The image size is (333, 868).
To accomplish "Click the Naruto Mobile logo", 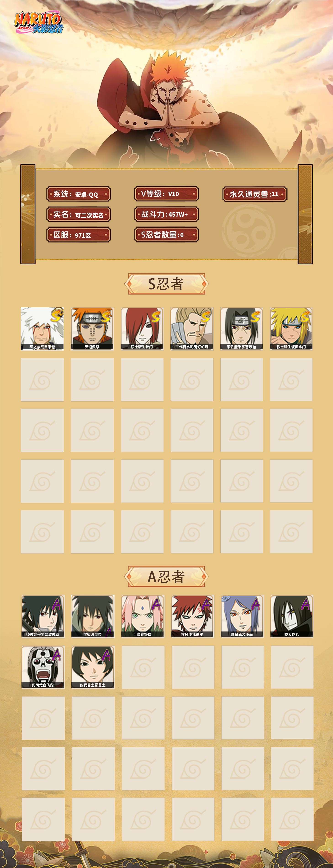I will click(38, 23).
